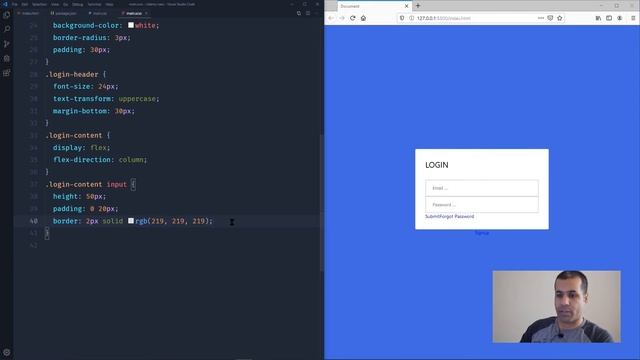Open the Firefox account icon
640x360 pixels.
pyautogui.click(x=620, y=18)
